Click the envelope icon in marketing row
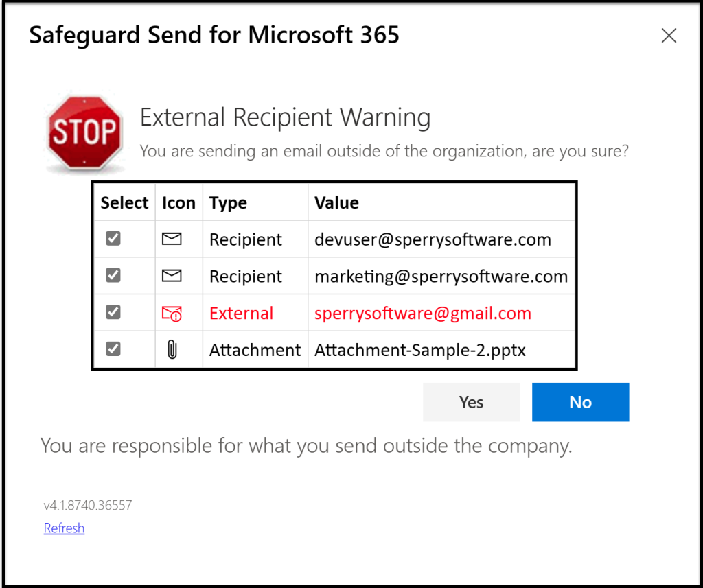Screen dimensions: 703x588 [x=172, y=276]
